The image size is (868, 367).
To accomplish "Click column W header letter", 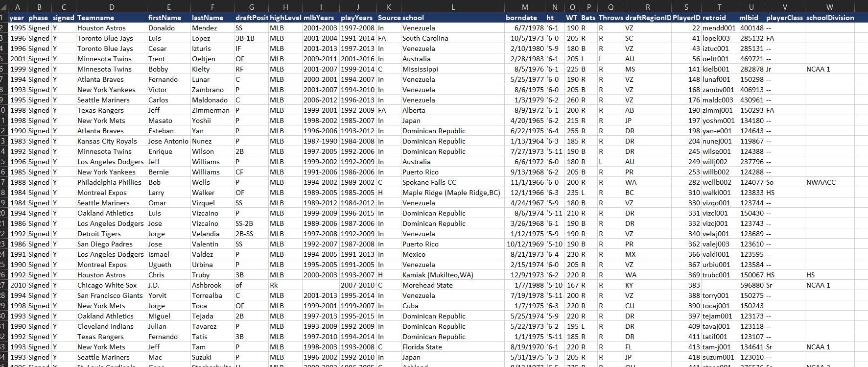I will click(829, 7).
